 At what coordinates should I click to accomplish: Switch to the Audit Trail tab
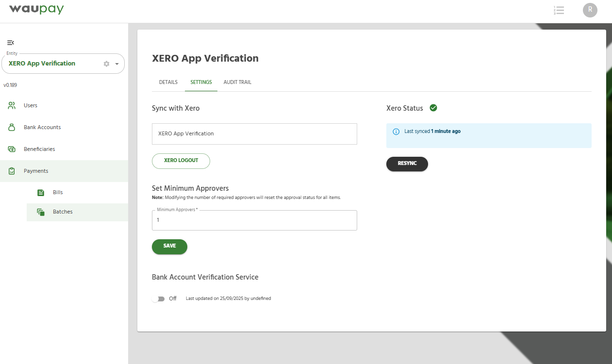237,82
